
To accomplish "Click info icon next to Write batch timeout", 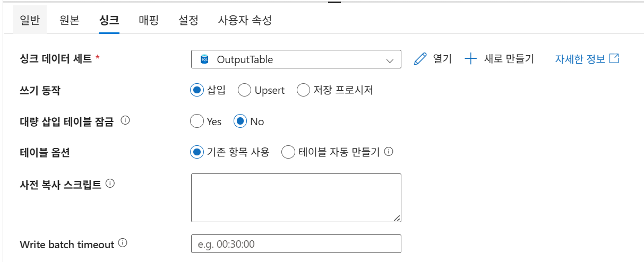I will (123, 243).
